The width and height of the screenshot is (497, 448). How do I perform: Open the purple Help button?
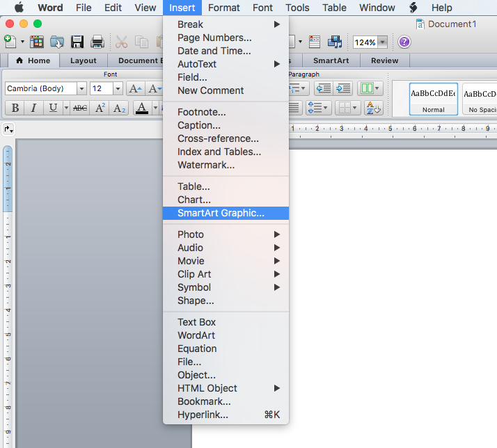(404, 42)
